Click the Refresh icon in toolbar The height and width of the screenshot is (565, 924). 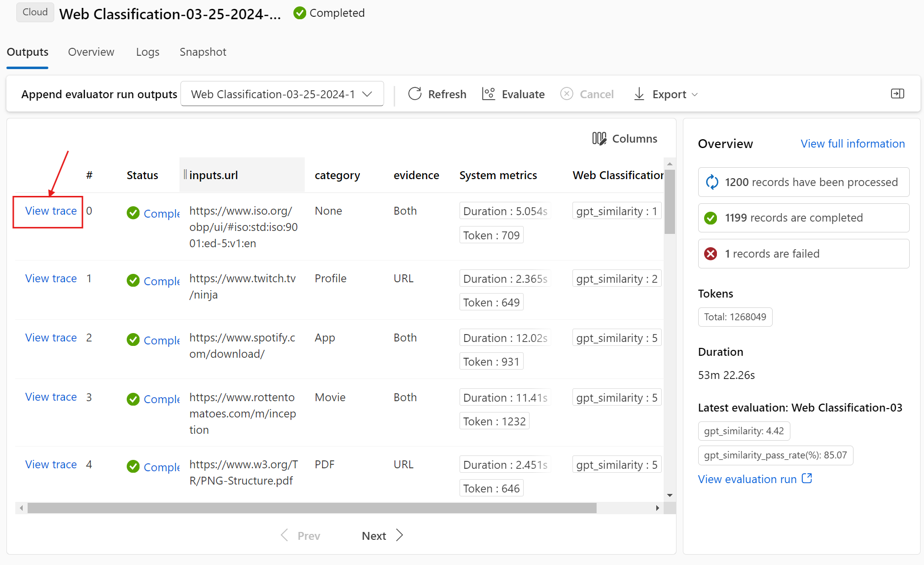(415, 94)
